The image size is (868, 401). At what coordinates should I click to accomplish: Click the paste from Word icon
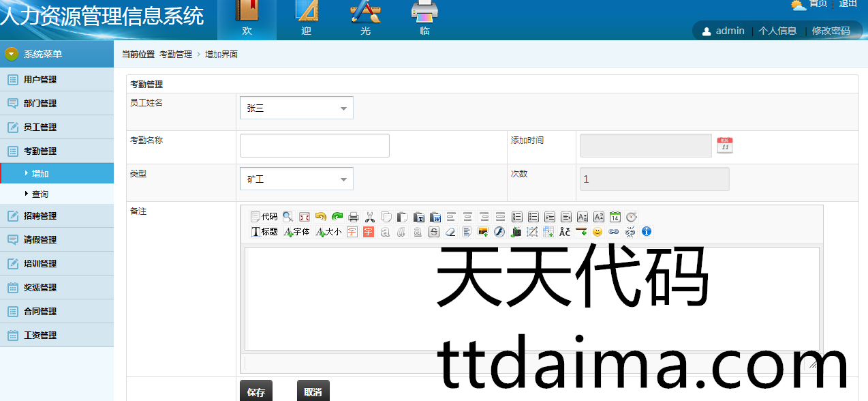point(435,217)
